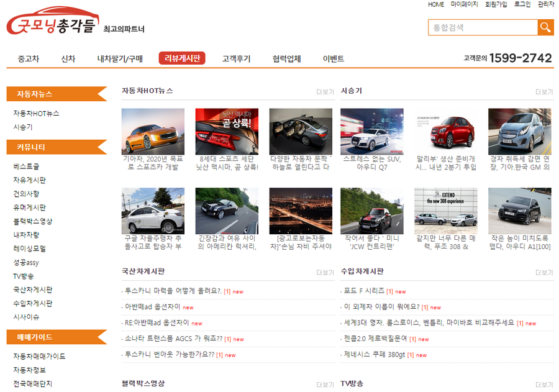The width and height of the screenshot is (559, 392).
Task: Open the orange Kia sports car thumbnail
Action: pyautogui.click(x=153, y=131)
